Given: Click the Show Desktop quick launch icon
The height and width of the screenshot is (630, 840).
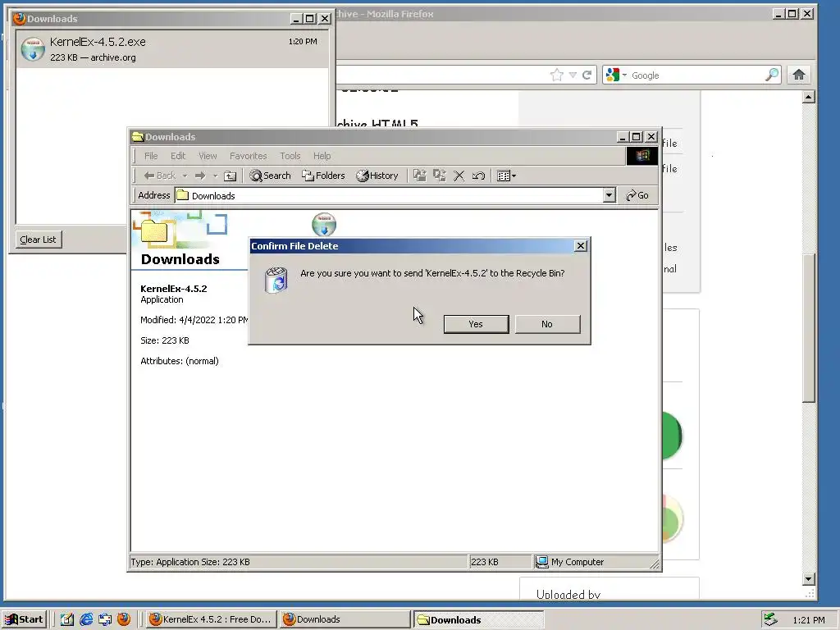Looking at the screenshot, I should click(67, 619).
